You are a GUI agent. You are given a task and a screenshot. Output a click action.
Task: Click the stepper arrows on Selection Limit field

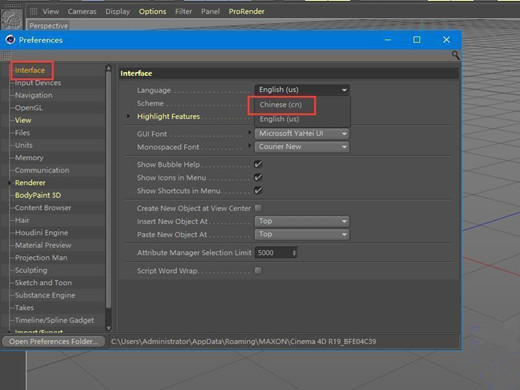click(294, 253)
